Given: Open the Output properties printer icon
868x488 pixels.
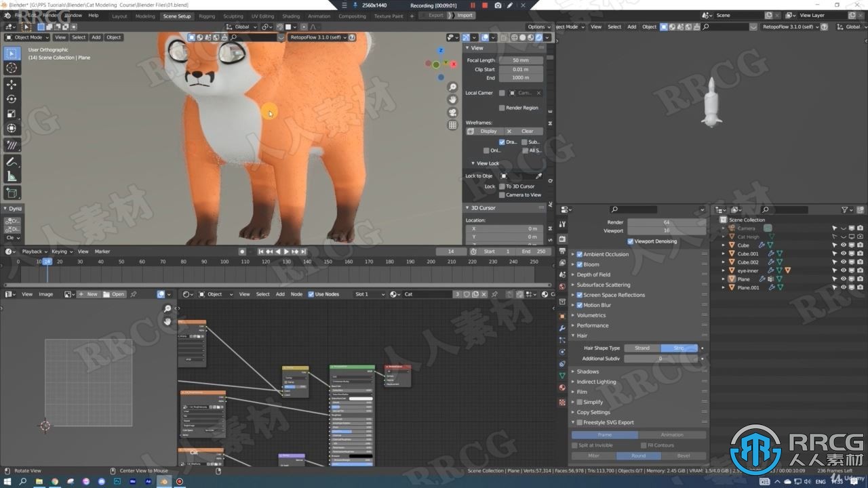Looking at the screenshot, I should [562, 251].
